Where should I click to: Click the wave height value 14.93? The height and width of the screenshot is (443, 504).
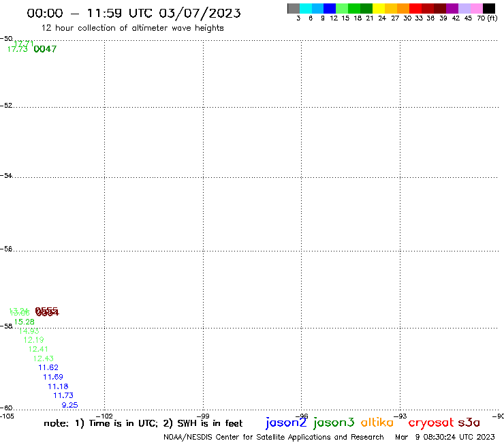[29, 331]
